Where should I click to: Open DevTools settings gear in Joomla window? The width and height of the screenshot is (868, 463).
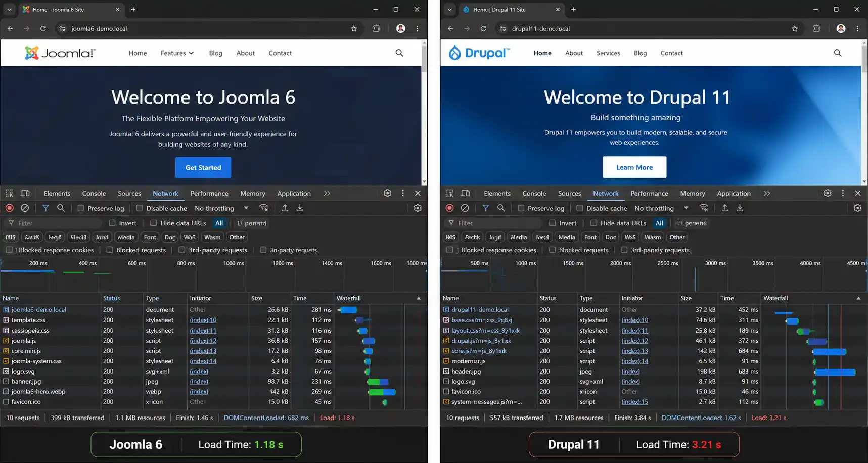388,193
